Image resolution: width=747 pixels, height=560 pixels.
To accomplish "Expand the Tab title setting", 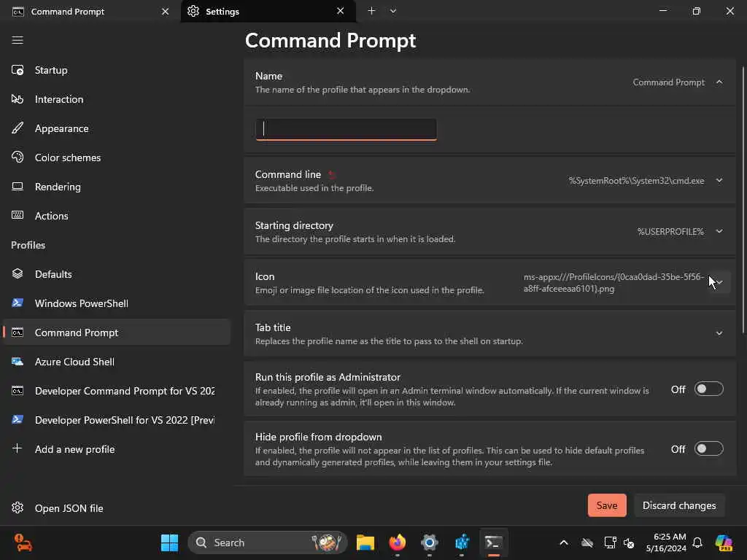I will click(719, 333).
